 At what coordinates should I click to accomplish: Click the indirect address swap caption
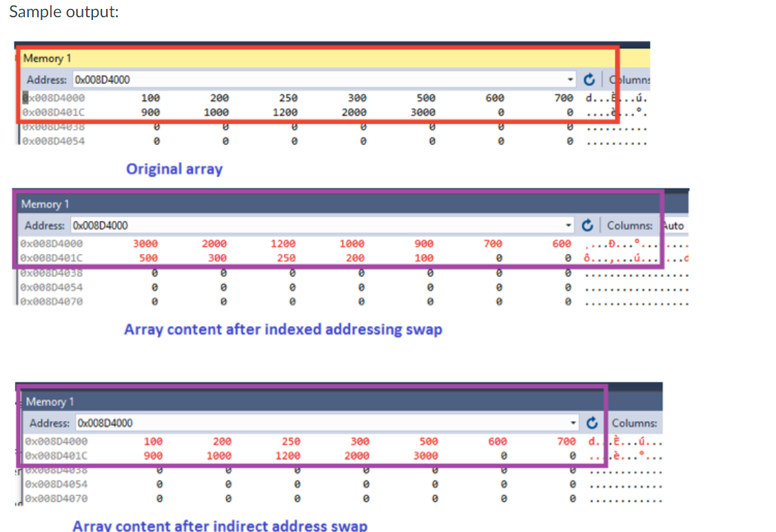[x=221, y=525]
